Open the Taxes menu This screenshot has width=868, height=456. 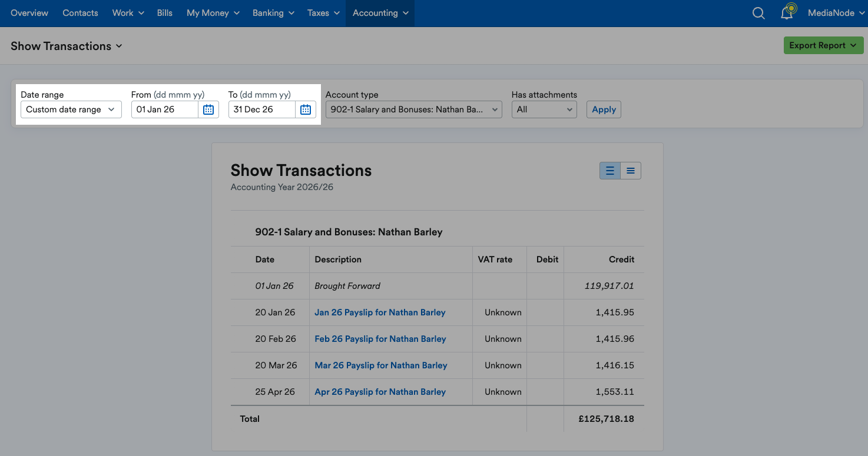click(x=324, y=13)
